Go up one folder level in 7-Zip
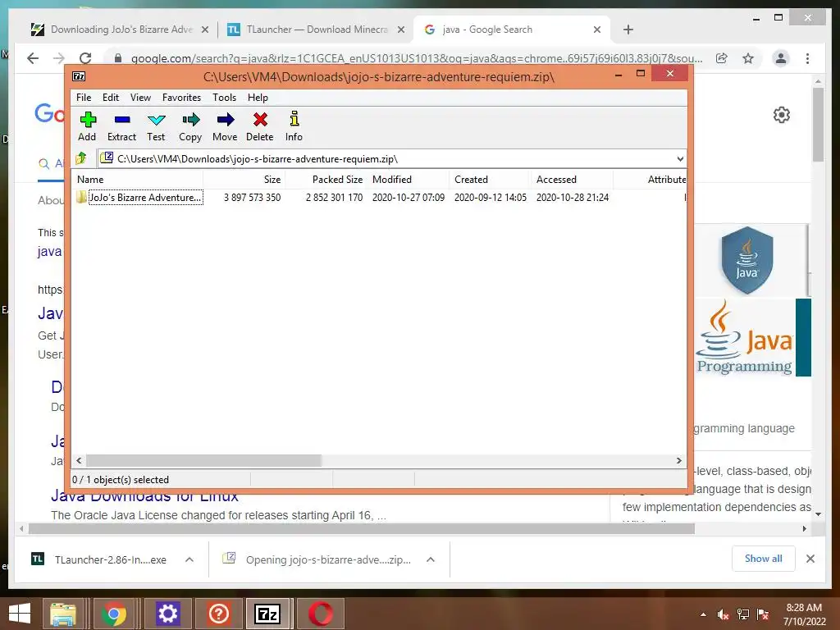The image size is (840, 630). (81, 158)
